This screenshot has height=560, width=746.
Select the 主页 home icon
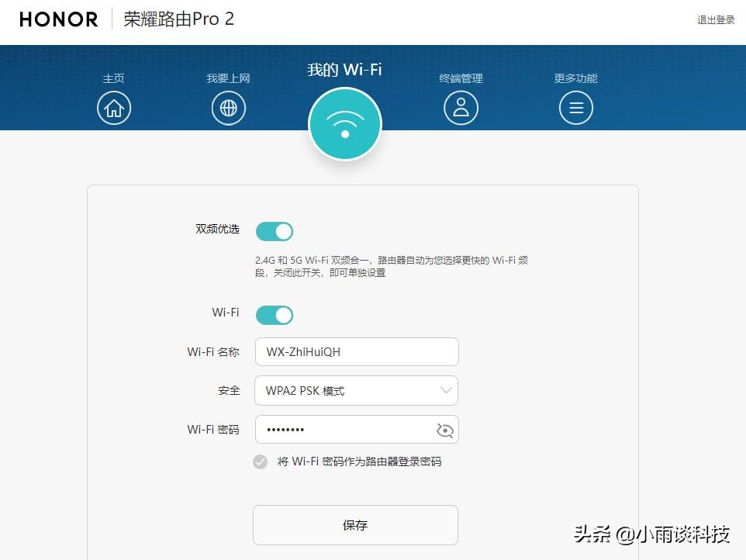pos(114,108)
